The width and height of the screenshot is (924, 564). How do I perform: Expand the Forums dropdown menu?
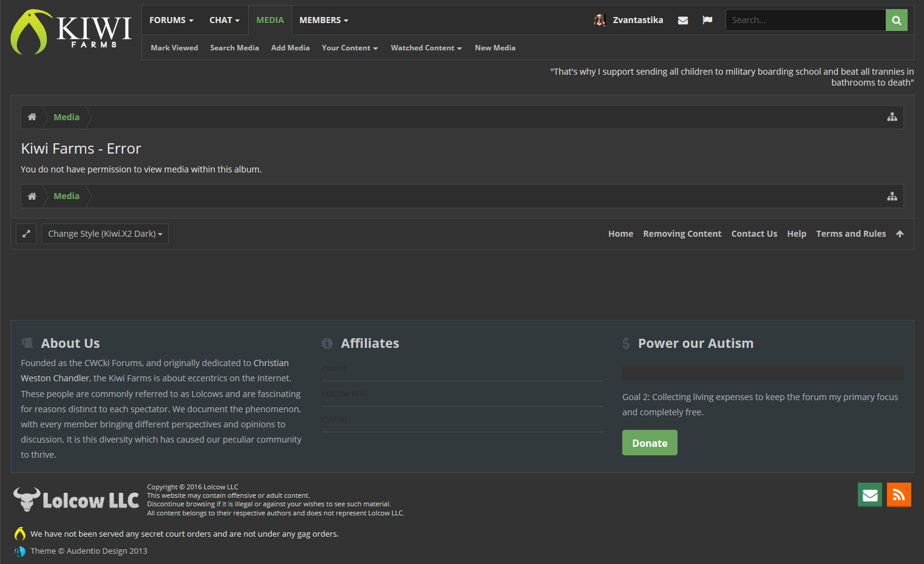(x=171, y=20)
